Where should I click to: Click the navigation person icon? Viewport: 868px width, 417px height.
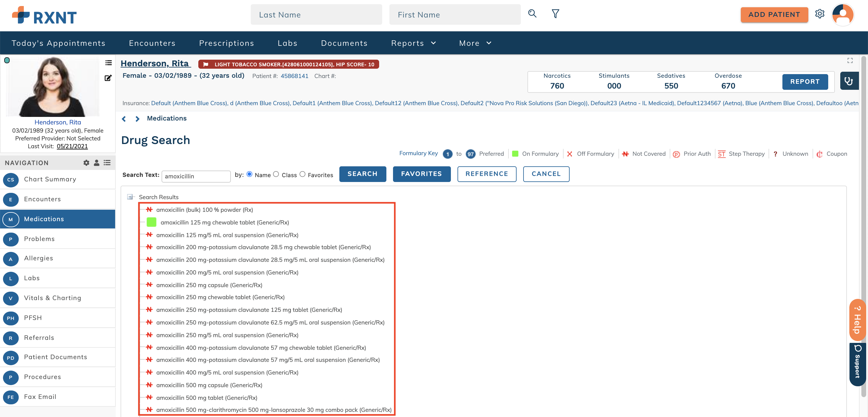pos(96,163)
